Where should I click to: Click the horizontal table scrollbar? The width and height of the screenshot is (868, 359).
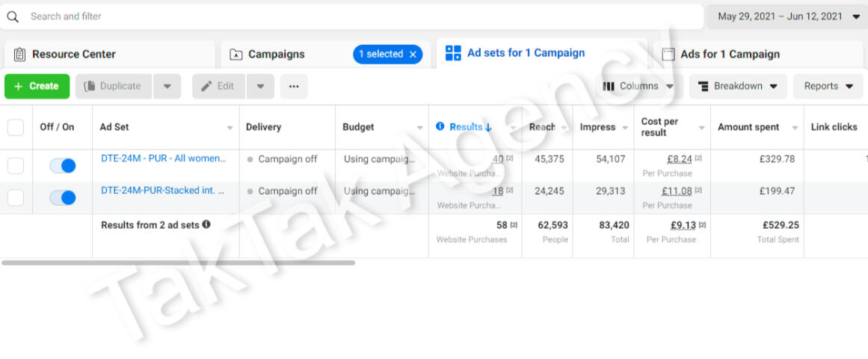click(x=178, y=263)
